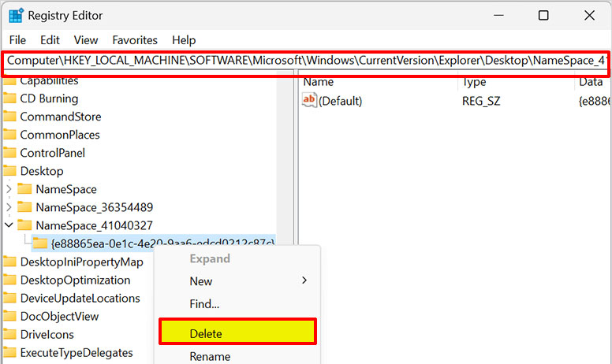The image size is (612, 364).
Task: Select the CommandStore key
Action: 61,117
